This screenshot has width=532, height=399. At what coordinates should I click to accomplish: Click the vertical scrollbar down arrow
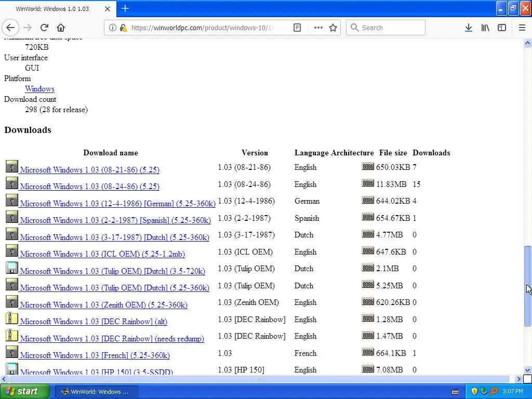(x=527, y=370)
